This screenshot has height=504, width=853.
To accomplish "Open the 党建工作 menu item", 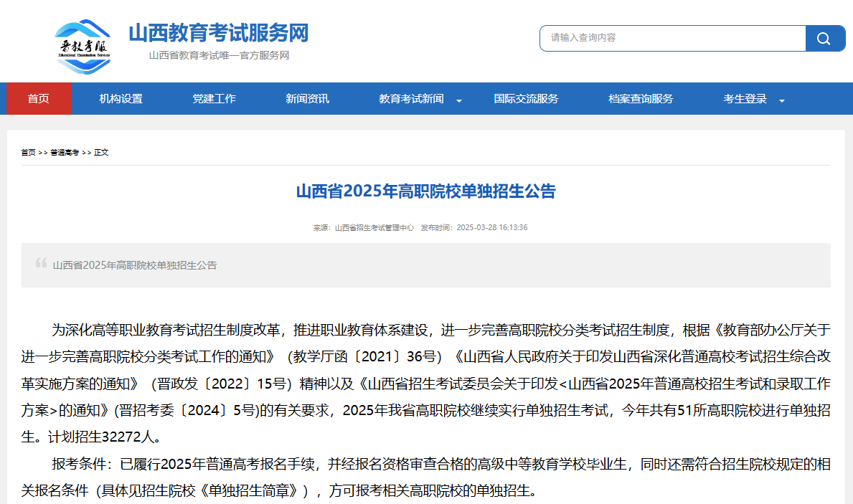I will 214,99.
